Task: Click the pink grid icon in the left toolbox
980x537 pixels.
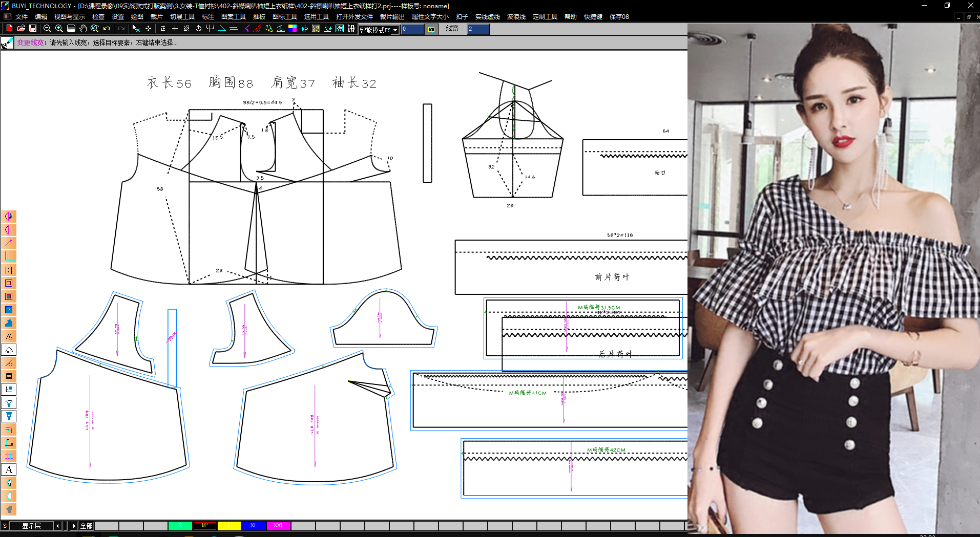Action: point(9,456)
